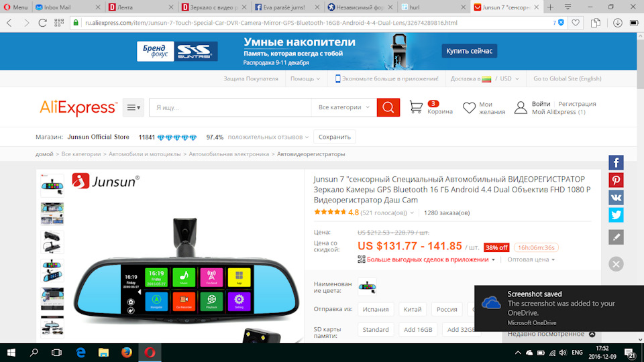Click the bookmark heart icon in address bar
The image size is (644, 362).
(x=576, y=23)
